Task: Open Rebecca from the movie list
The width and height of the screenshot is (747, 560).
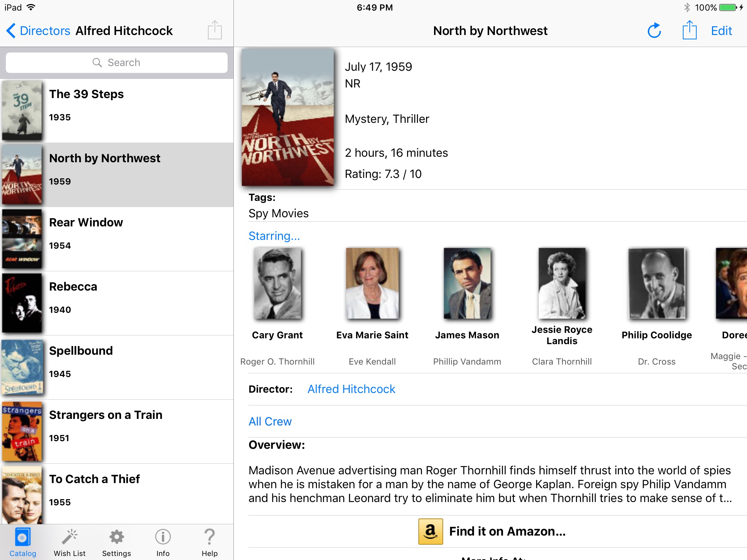Action: (117, 303)
